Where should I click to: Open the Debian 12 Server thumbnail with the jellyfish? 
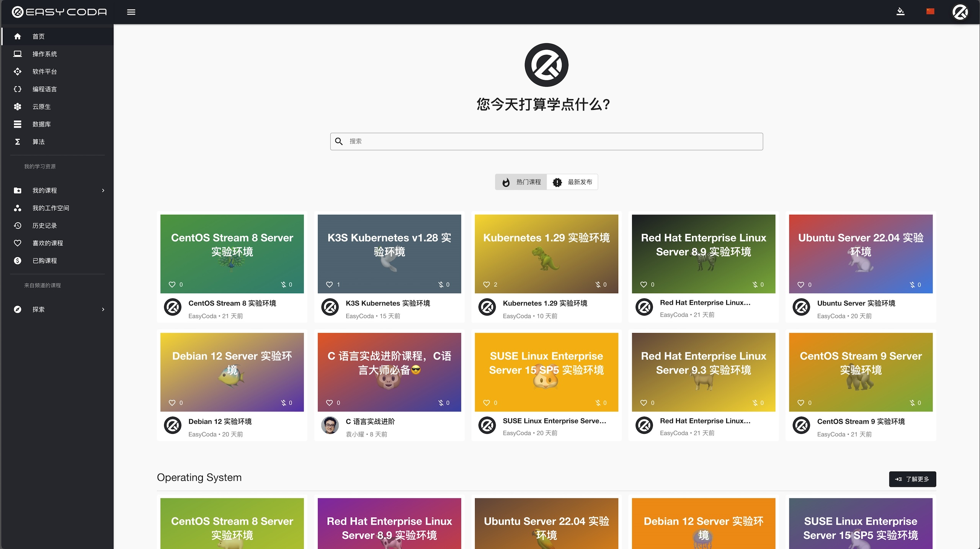click(x=703, y=523)
